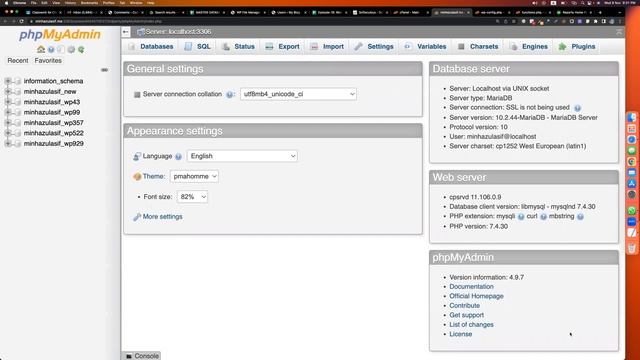
Task: Expand the minhazulasif_wp99 database node
Action: [8, 112]
